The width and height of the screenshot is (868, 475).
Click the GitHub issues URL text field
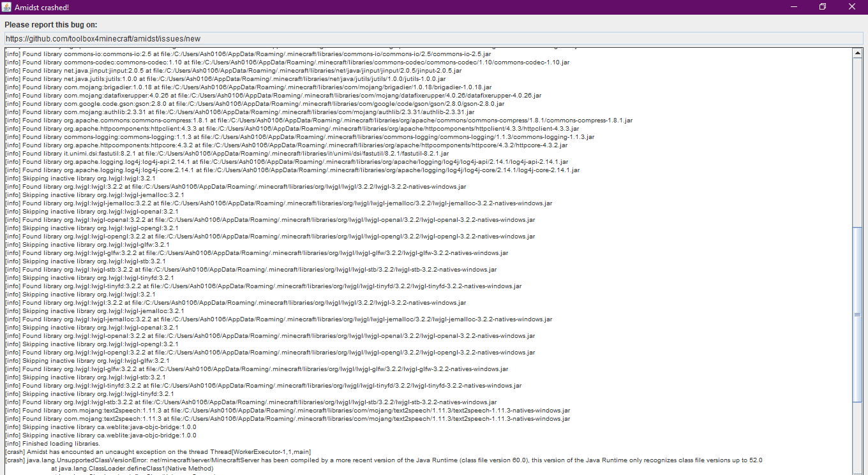(434, 38)
